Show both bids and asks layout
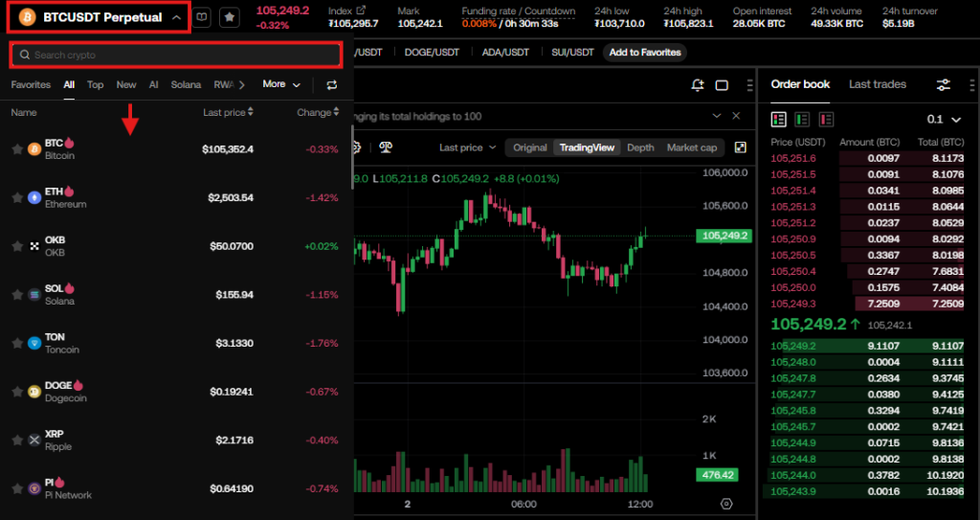 click(779, 119)
